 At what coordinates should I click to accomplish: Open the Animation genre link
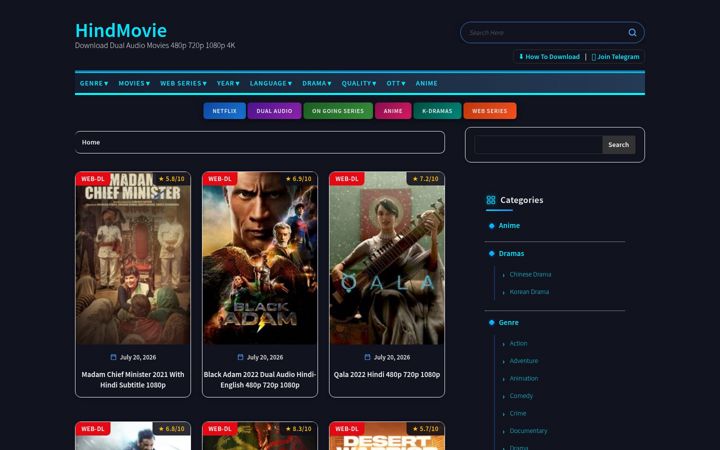coord(524,378)
